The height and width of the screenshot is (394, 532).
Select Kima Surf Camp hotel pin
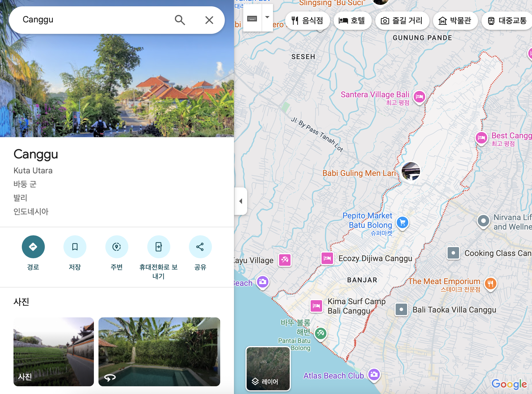(x=316, y=306)
